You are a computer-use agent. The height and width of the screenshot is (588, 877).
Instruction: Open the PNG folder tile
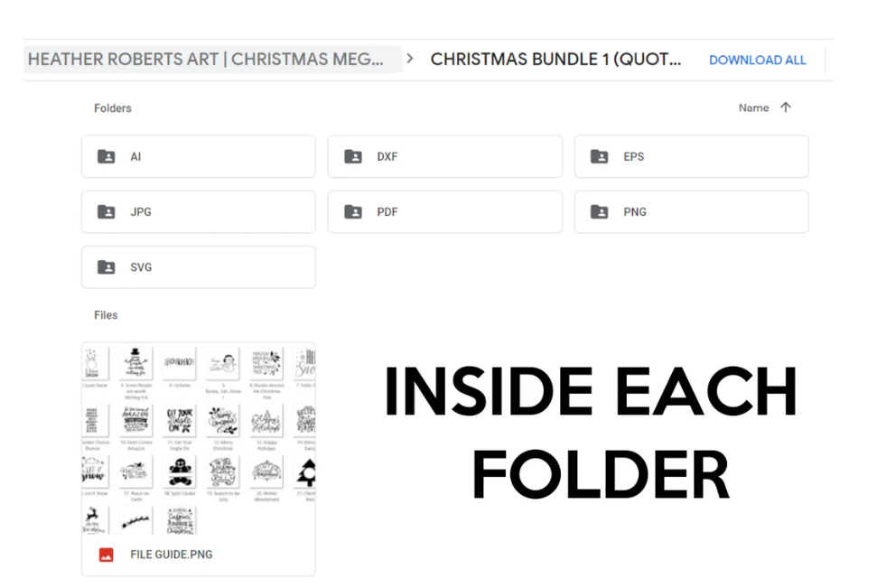(x=691, y=212)
